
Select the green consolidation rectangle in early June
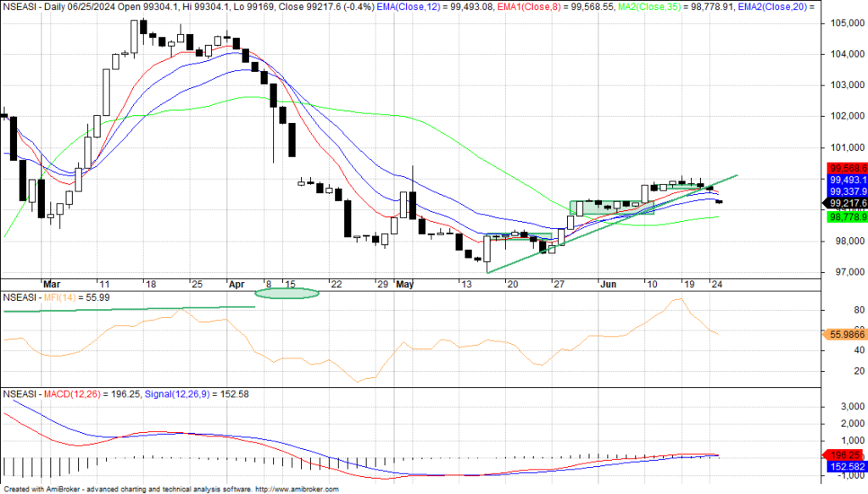[x=610, y=207]
